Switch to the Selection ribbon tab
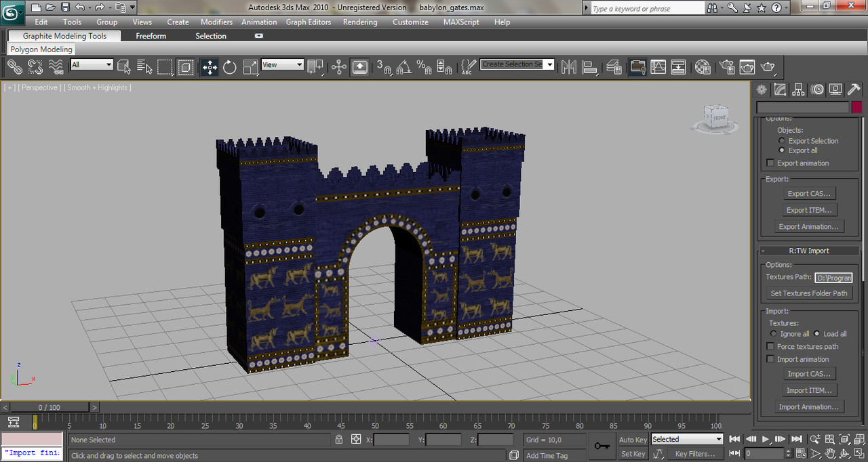Screen dimensions: 868x462 [x=211, y=36]
